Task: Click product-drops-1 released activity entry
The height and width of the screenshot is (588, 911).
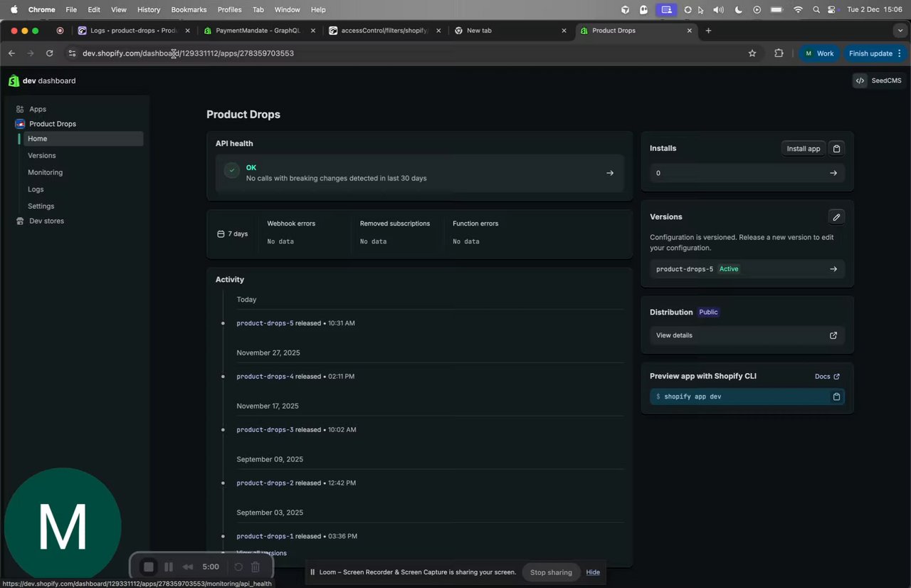Action: (297, 537)
